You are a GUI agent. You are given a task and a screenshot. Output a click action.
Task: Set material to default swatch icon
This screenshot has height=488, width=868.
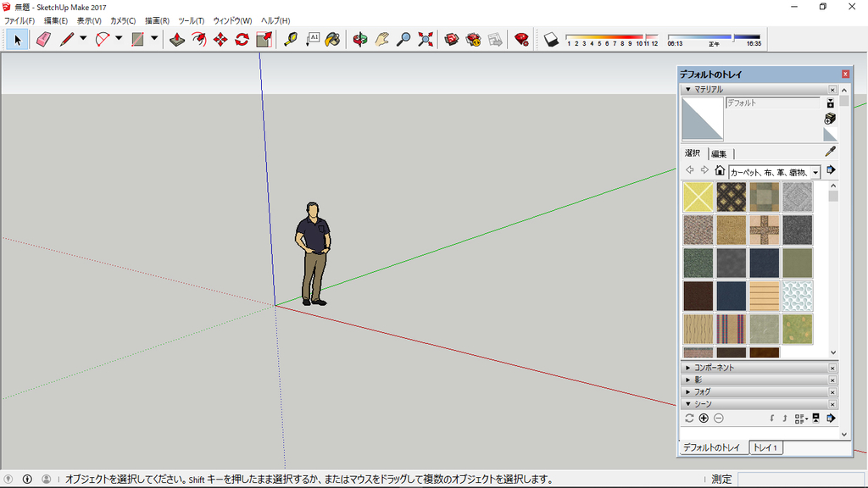coord(830,135)
